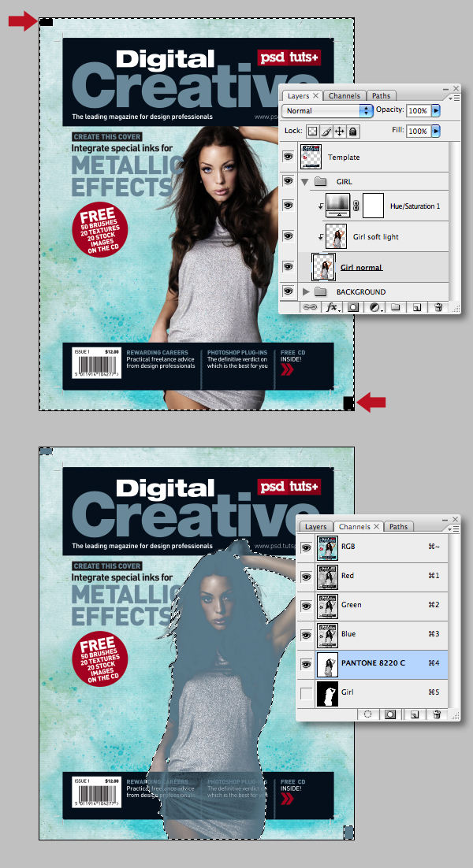Open the Normal blend mode dropdown

click(327, 111)
